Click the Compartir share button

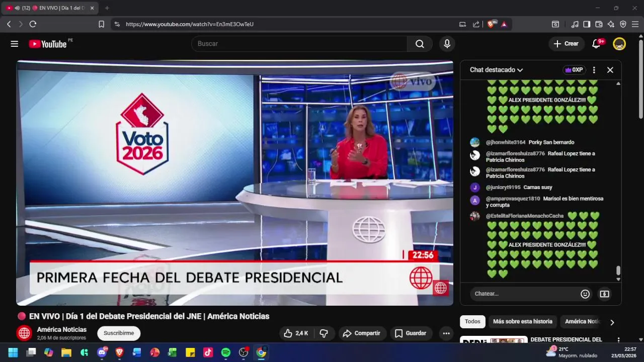pos(361,333)
